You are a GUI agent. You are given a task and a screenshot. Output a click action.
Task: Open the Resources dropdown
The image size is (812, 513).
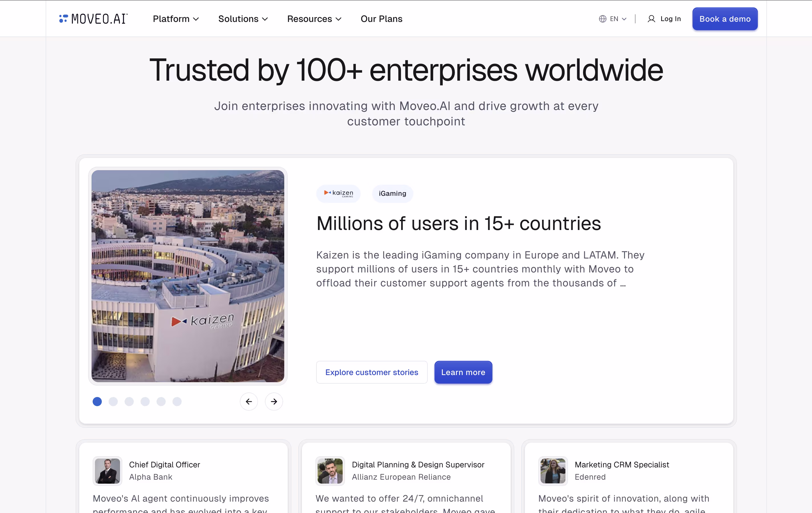pyautogui.click(x=314, y=19)
